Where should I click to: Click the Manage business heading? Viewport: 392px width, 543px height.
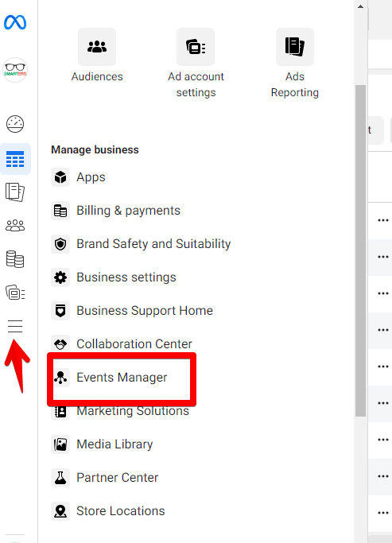click(x=95, y=150)
